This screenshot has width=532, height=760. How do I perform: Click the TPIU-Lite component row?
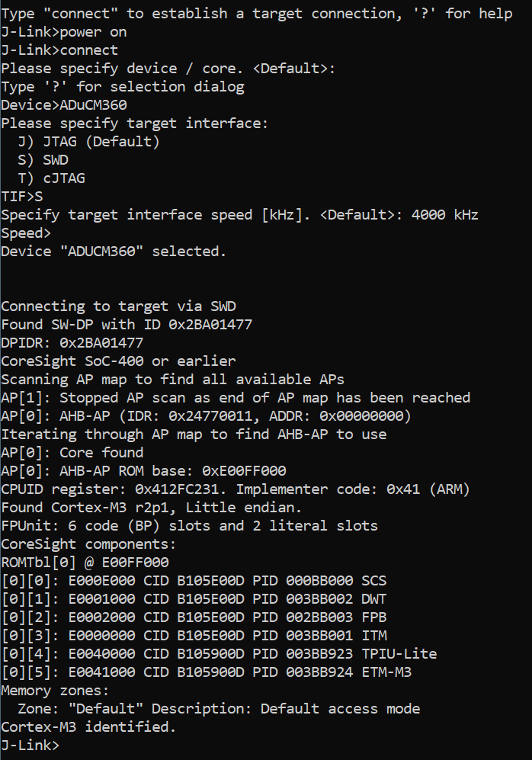[218, 654]
